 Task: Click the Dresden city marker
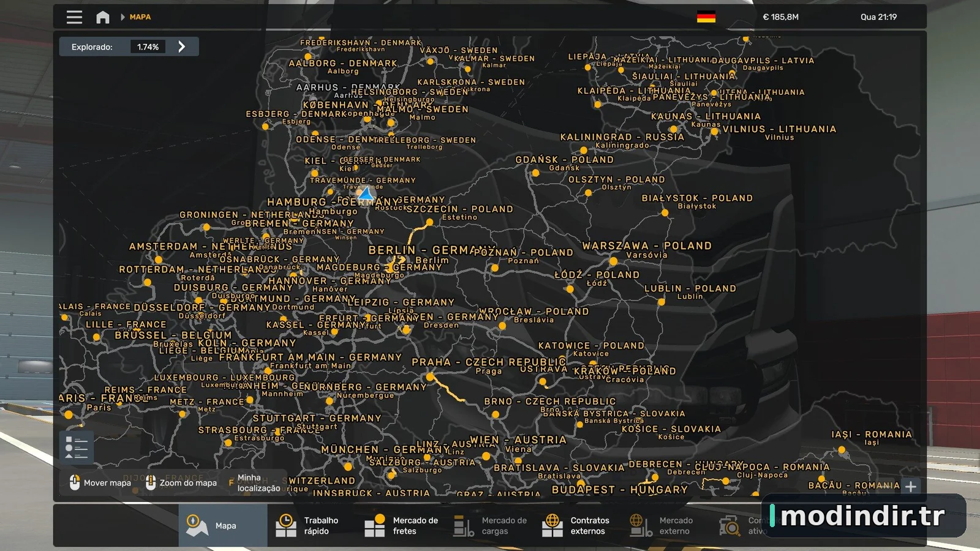click(x=405, y=330)
